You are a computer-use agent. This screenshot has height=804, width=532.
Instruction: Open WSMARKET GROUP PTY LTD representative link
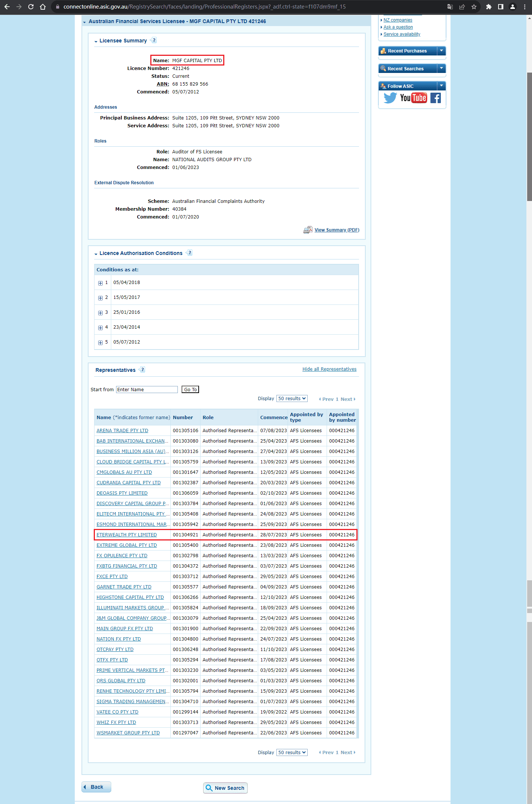pos(128,733)
